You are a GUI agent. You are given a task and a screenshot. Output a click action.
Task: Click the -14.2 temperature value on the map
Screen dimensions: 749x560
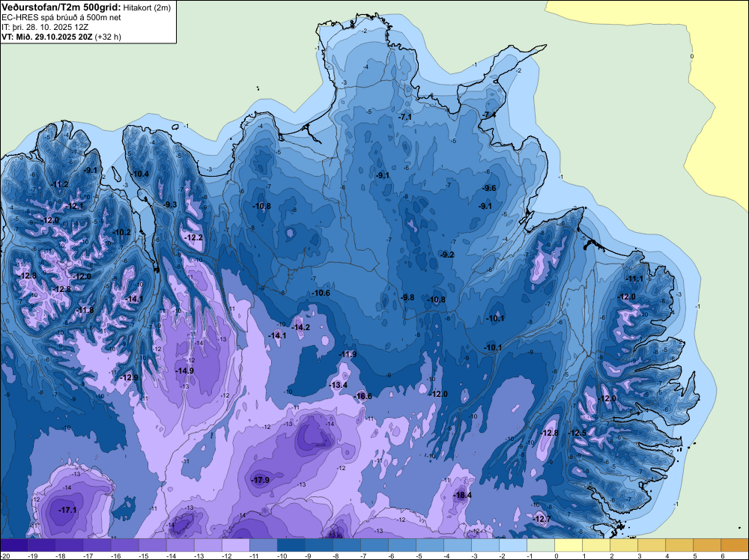301,327
